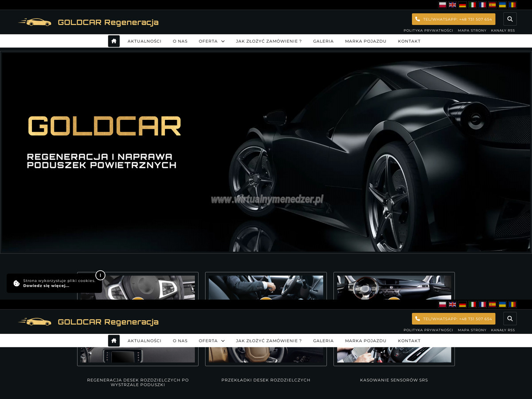Expand the Oferta dropdown in the top menu
Image resolution: width=532 pixels, height=399 pixels.
[x=211, y=41]
